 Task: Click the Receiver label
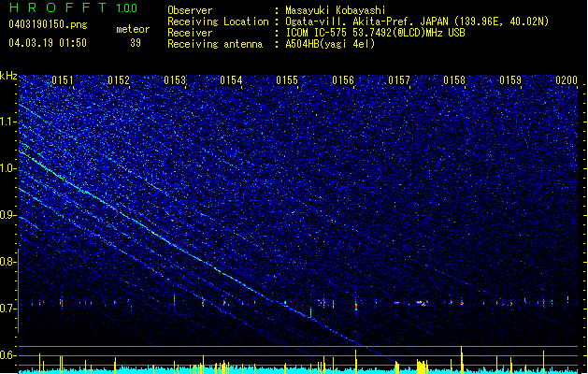[190, 33]
